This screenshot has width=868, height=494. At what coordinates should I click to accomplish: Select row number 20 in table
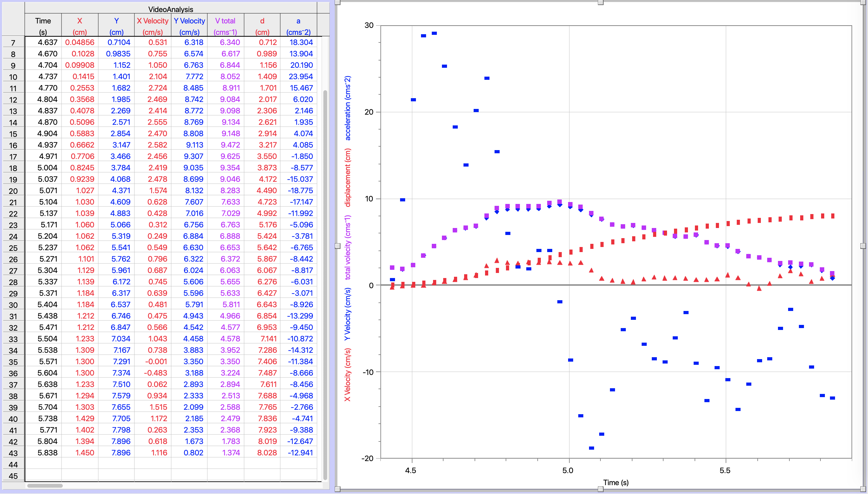[13, 191]
